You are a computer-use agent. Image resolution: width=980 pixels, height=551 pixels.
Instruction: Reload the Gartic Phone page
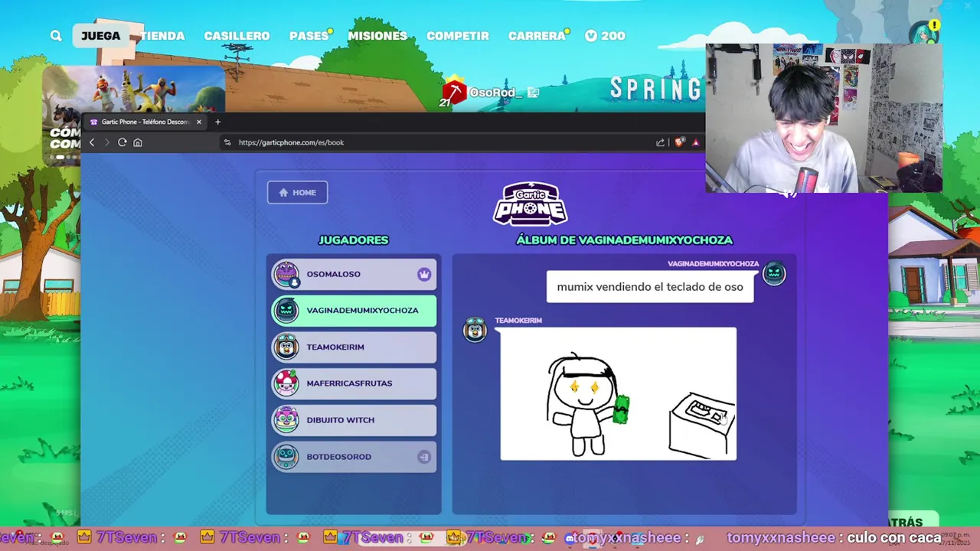click(x=122, y=142)
